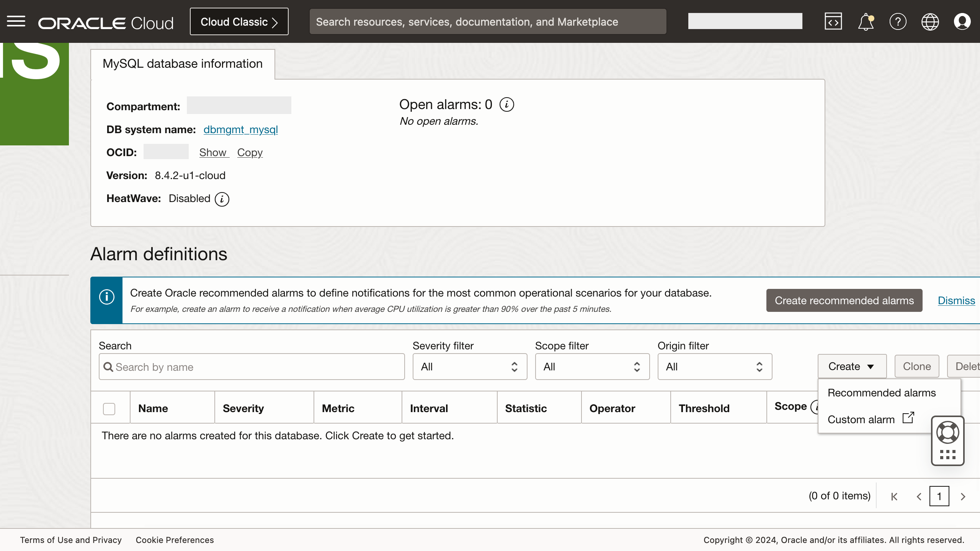Viewport: 980px width, 551px height.
Task: Open the Scope filter dropdown
Action: (592, 367)
